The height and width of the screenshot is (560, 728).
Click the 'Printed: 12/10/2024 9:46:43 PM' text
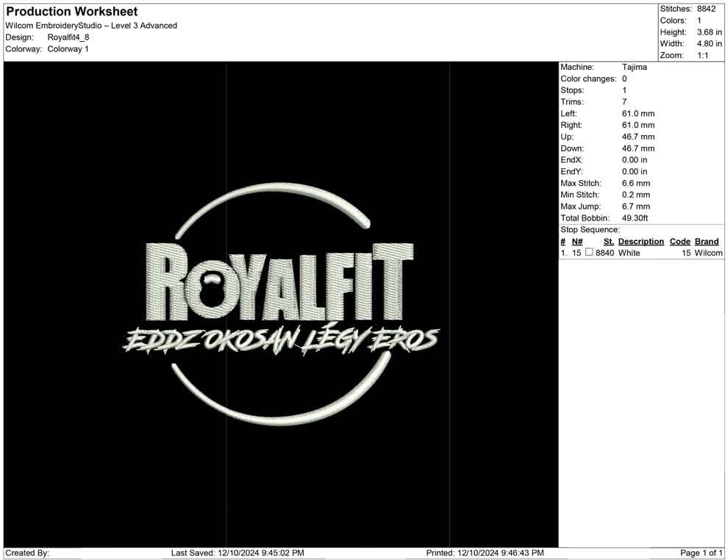coord(485,553)
